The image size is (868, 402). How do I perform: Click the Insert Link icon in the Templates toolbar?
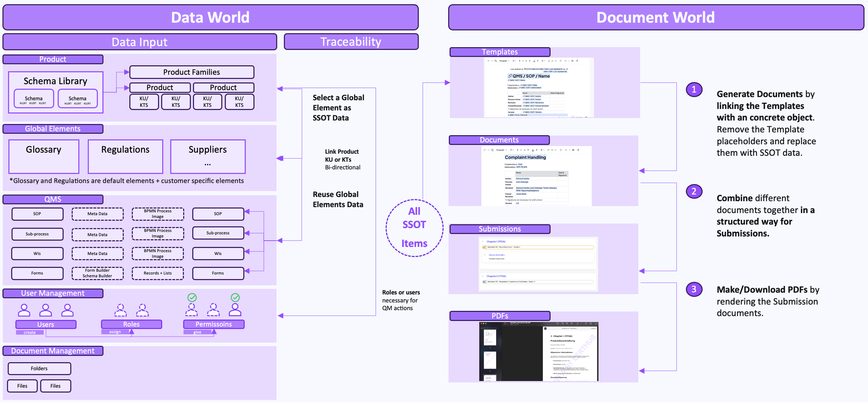click(566, 61)
